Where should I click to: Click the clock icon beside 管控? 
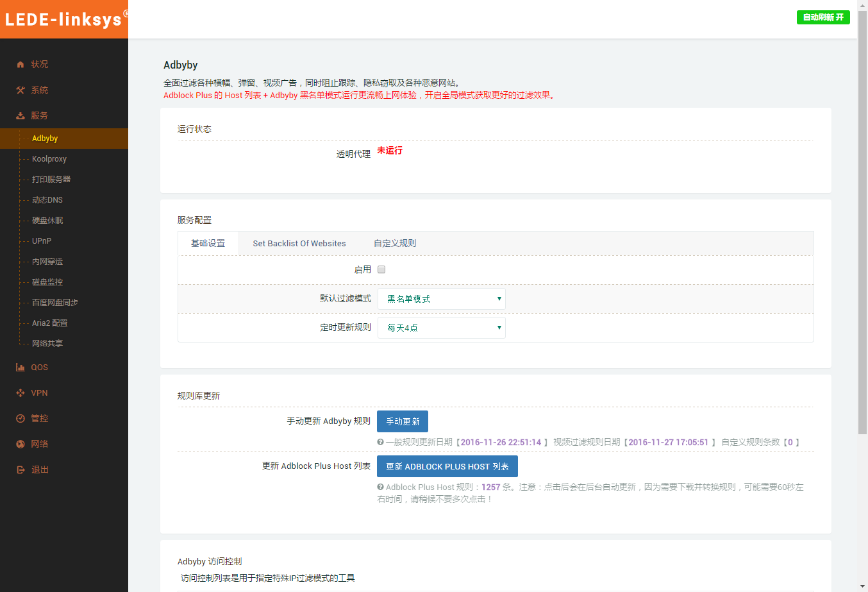[x=21, y=419]
